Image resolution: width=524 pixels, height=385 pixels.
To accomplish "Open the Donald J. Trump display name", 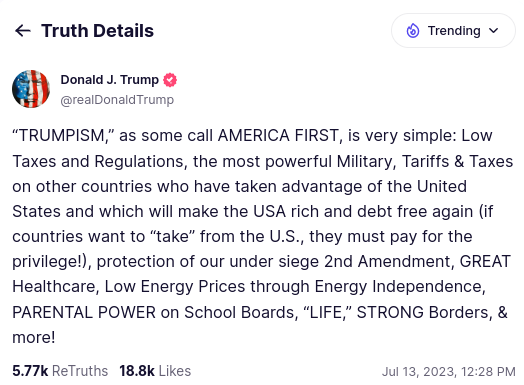I will [110, 80].
